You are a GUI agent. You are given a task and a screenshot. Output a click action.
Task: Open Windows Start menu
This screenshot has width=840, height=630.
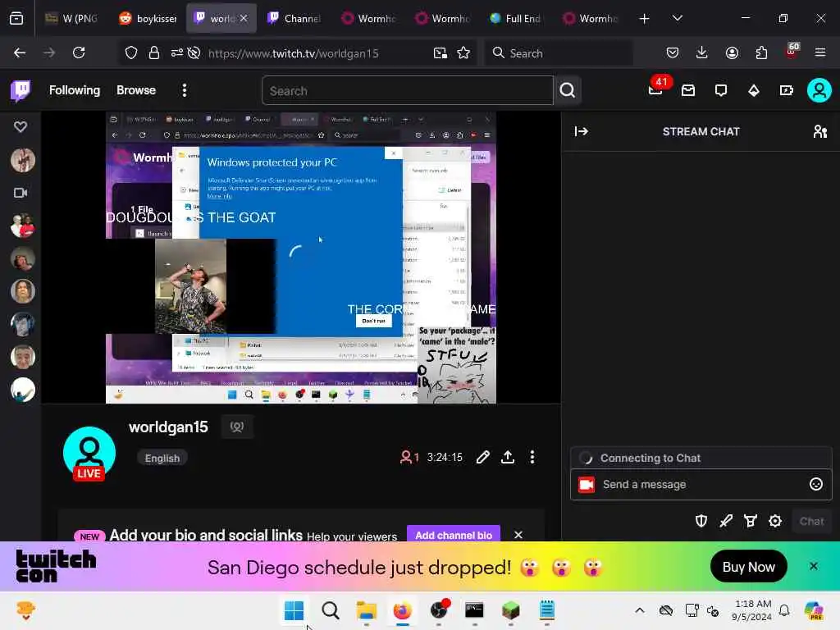click(294, 610)
